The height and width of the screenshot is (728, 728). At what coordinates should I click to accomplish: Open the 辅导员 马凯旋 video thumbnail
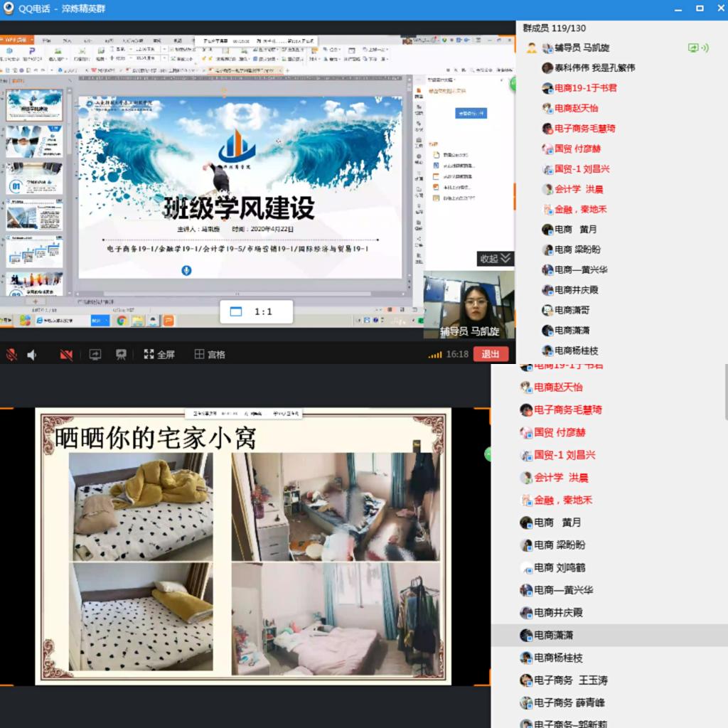point(469,304)
